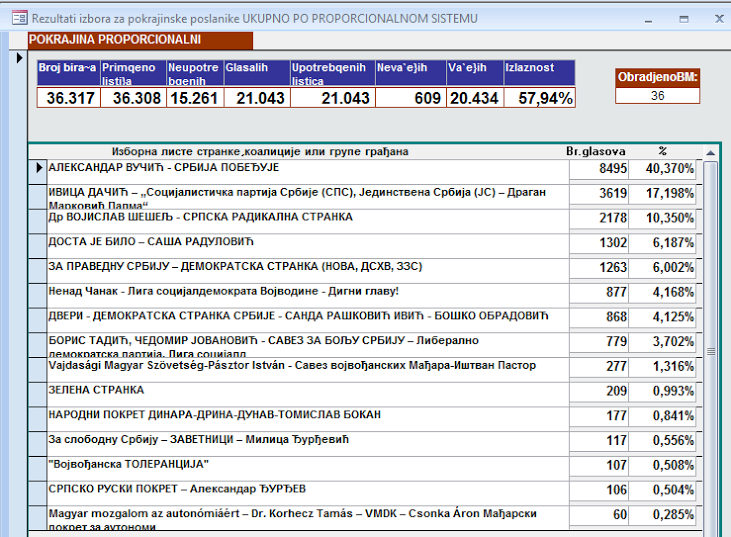Click vote count 3619

coord(599,193)
